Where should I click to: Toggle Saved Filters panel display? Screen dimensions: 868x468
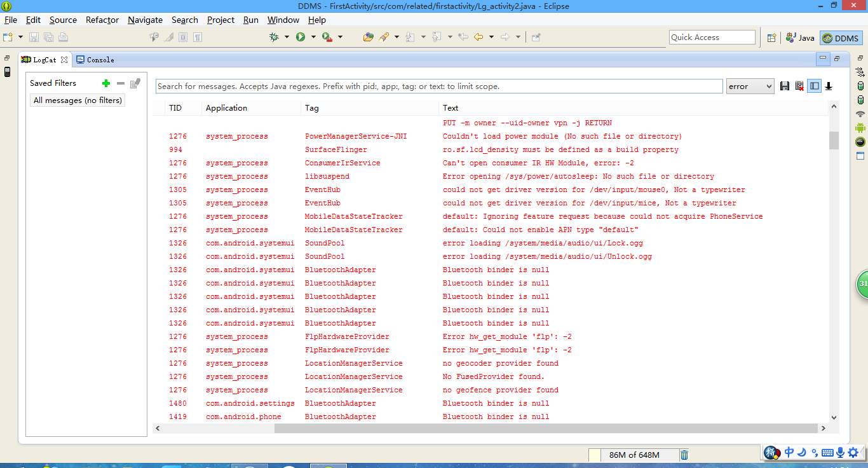click(x=815, y=86)
